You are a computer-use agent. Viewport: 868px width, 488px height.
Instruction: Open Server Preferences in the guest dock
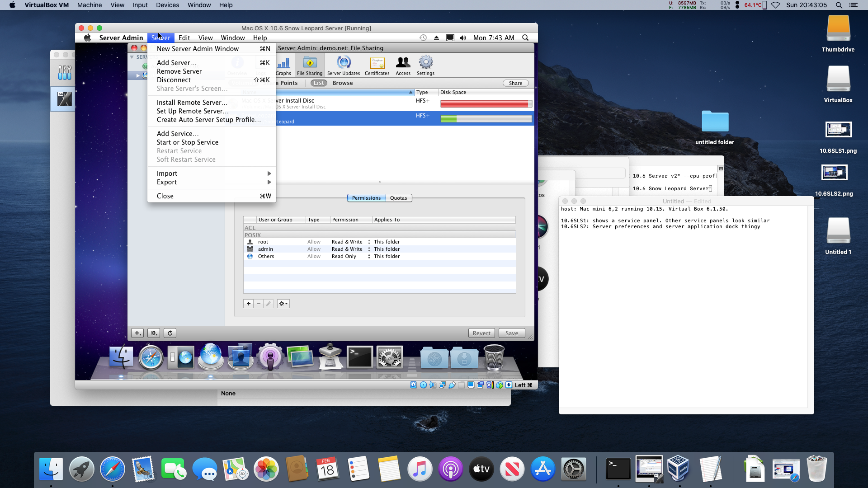pyautogui.click(x=181, y=357)
